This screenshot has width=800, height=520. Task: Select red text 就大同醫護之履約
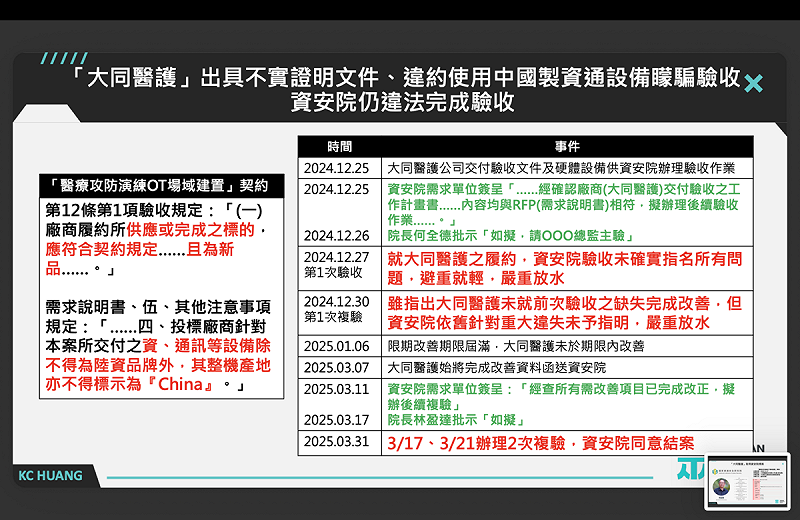(x=452, y=259)
